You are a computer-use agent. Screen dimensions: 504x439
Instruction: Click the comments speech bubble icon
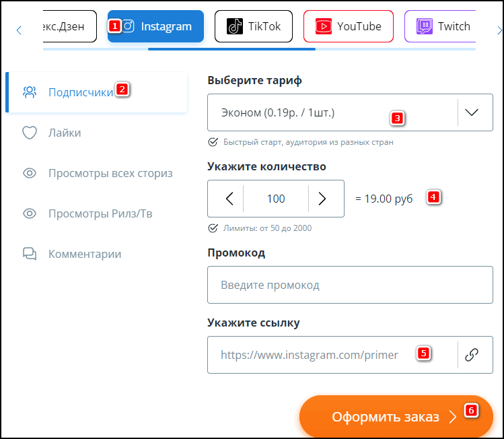point(30,254)
